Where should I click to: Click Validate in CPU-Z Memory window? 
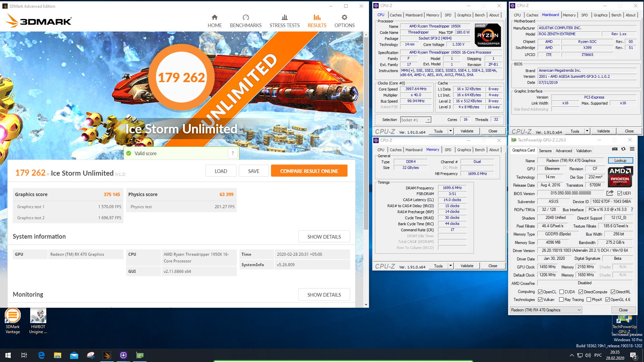(467, 266)
